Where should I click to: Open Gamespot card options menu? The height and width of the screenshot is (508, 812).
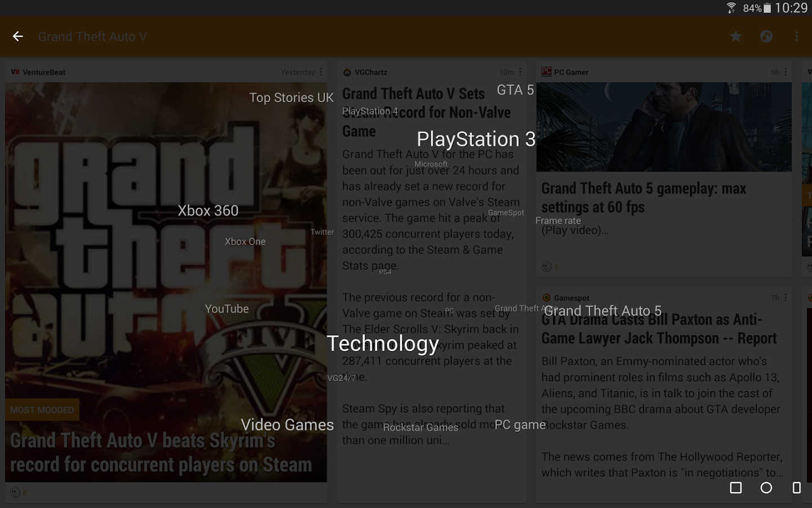[785, 297]
